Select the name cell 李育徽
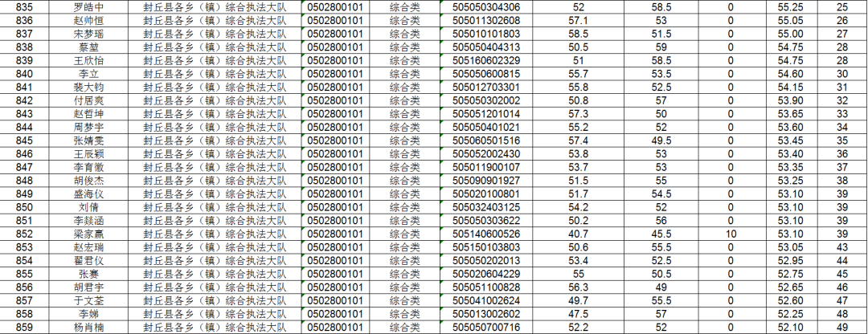 tap(88, 167)
